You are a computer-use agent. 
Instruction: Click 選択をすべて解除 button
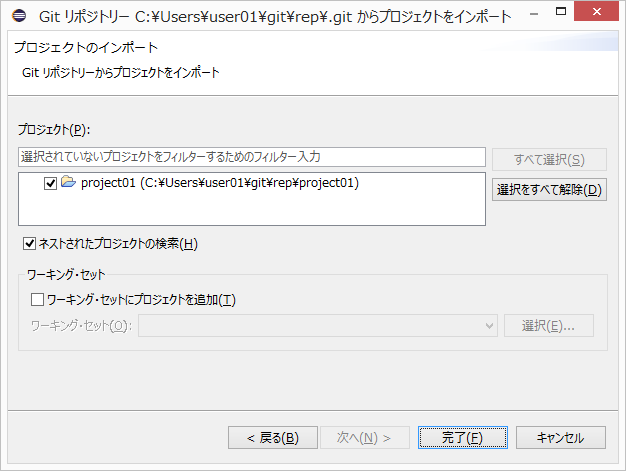(x=549, y=189)
